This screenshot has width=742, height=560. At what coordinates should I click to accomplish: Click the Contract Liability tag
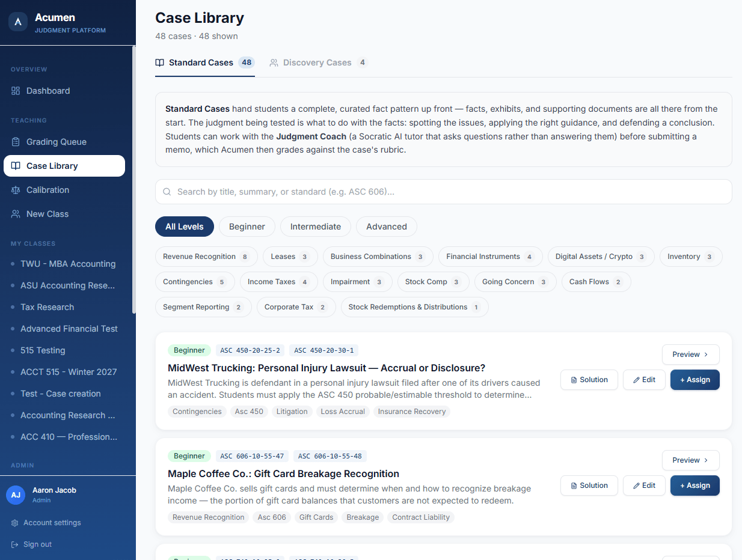point(421,517)
